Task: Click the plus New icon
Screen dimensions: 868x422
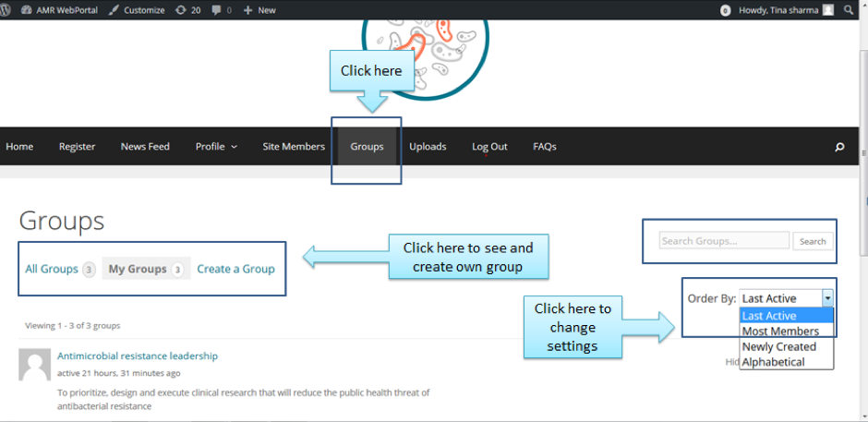Action: click(248, 9)
